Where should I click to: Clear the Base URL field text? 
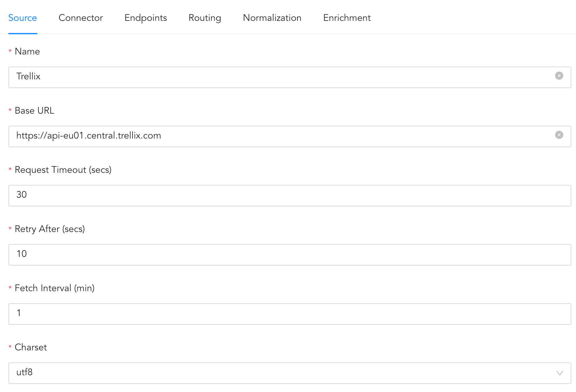559,135
